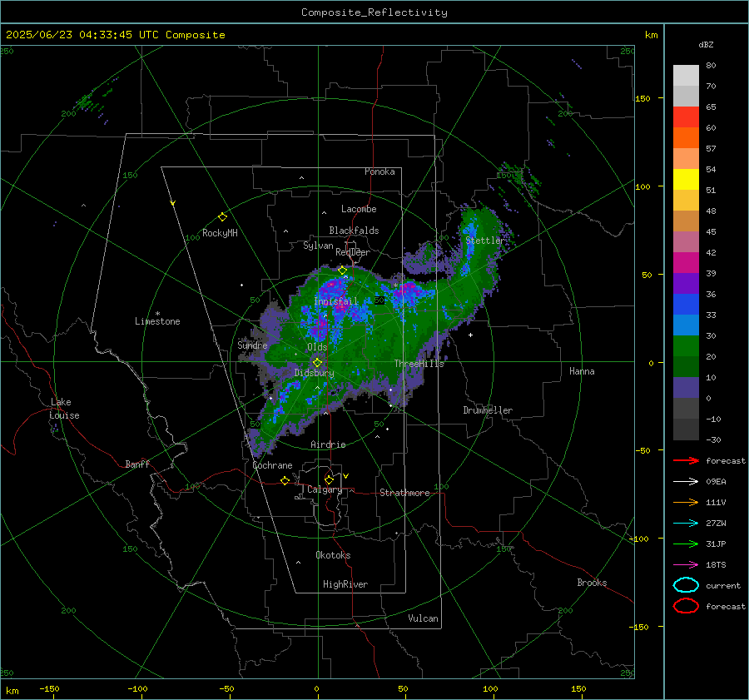The width and height of the screenshot is (749, 700).
Task: Click the red forecast ellipse legend symbol
Action: (686, 606)
